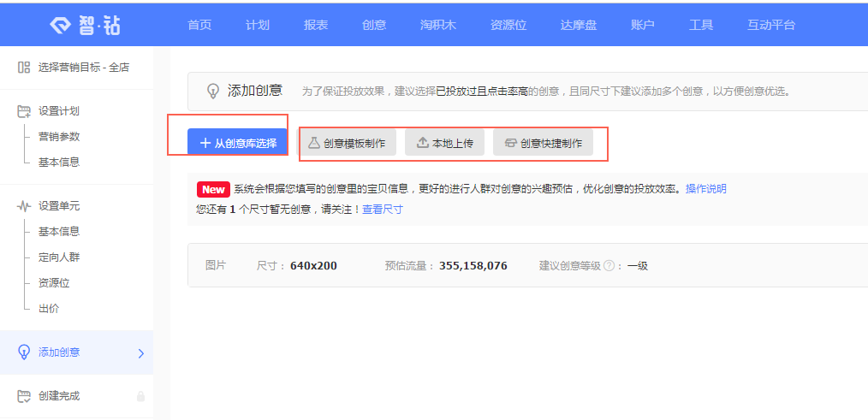Select 资源位 in the top navigation
The height and width of the screenshot is (420, 868).
(x=508, y=25)
